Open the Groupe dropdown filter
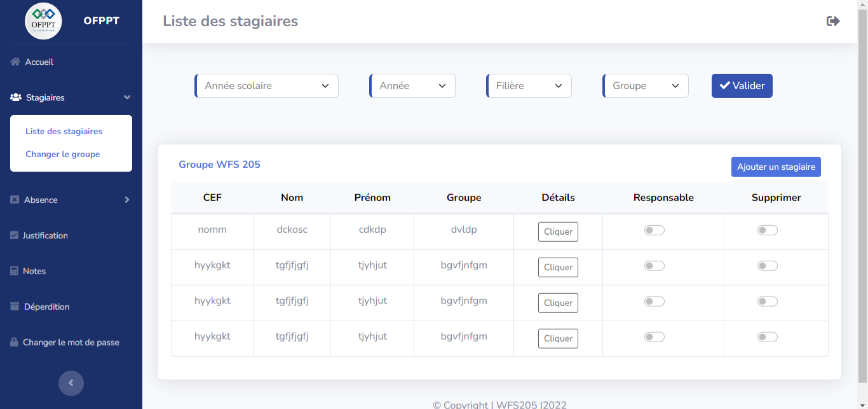The width and height of the screenshot is (868, 409). coord(645,86)
